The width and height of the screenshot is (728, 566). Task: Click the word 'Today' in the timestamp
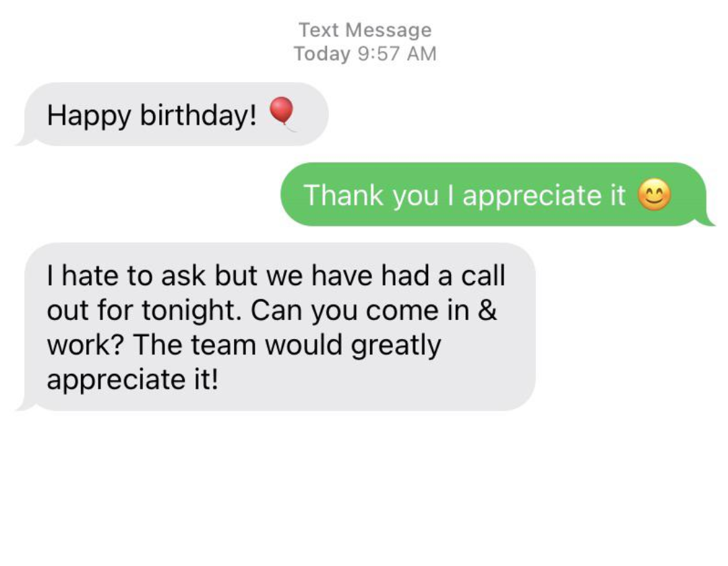pyautogui.click(x=322, y=54)
